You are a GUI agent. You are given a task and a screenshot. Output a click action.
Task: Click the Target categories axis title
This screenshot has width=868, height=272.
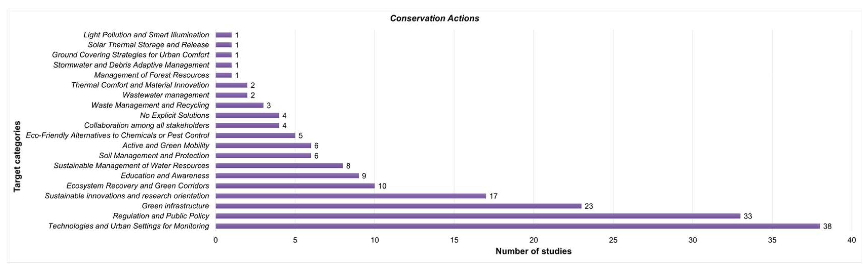pos(17,157)
